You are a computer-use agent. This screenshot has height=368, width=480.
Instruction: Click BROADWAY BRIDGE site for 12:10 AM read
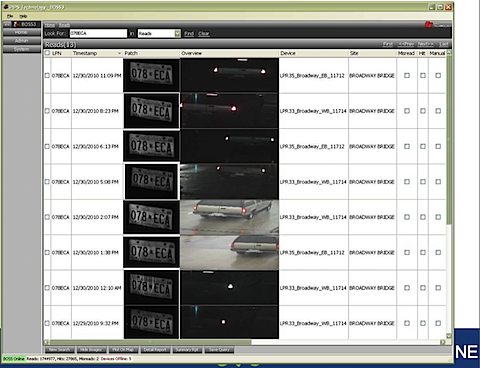[372, 288]
